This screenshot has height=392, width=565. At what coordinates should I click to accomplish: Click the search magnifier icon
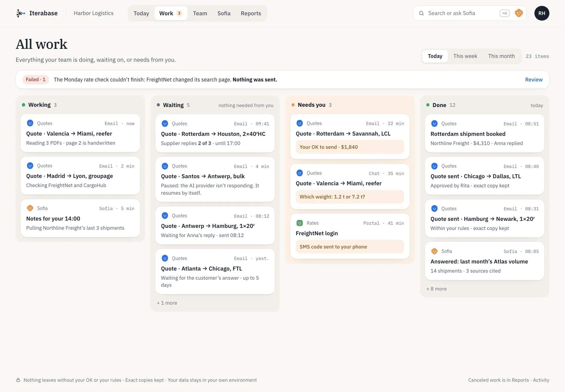coord(421,13)
